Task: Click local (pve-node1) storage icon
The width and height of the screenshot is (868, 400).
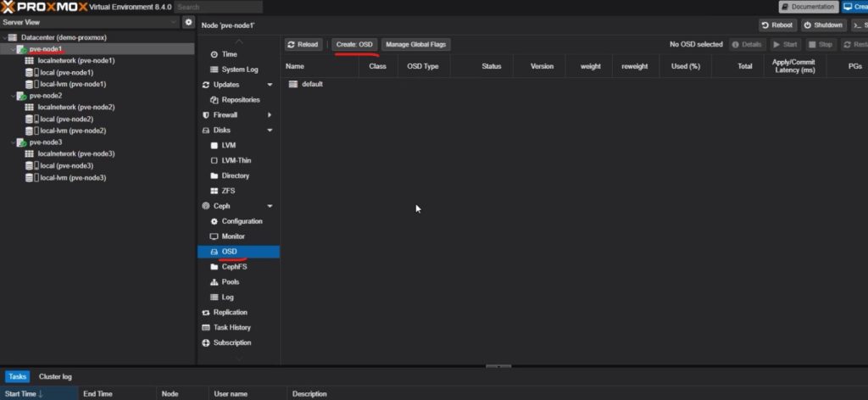Action: [x=31, y=73]
